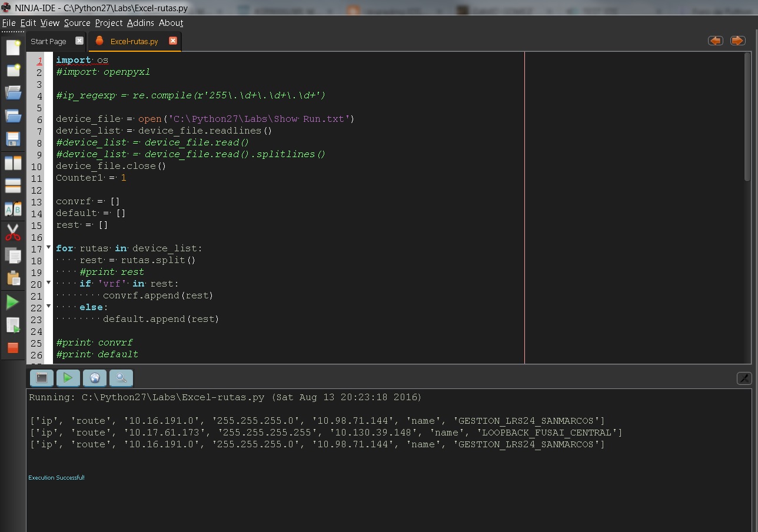Screen dimensions: 758x532
Task: Open the Project menu
Action: point(109,23)
